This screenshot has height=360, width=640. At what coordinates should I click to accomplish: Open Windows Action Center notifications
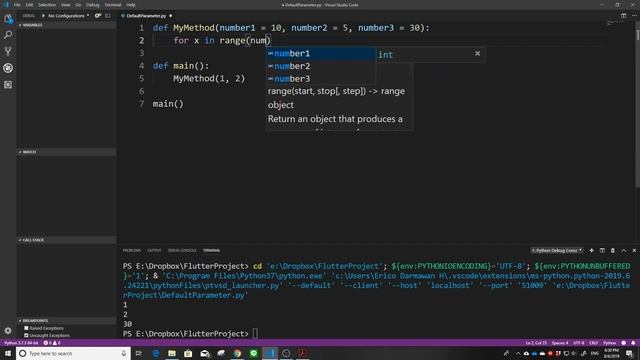(x=629, y=353)
